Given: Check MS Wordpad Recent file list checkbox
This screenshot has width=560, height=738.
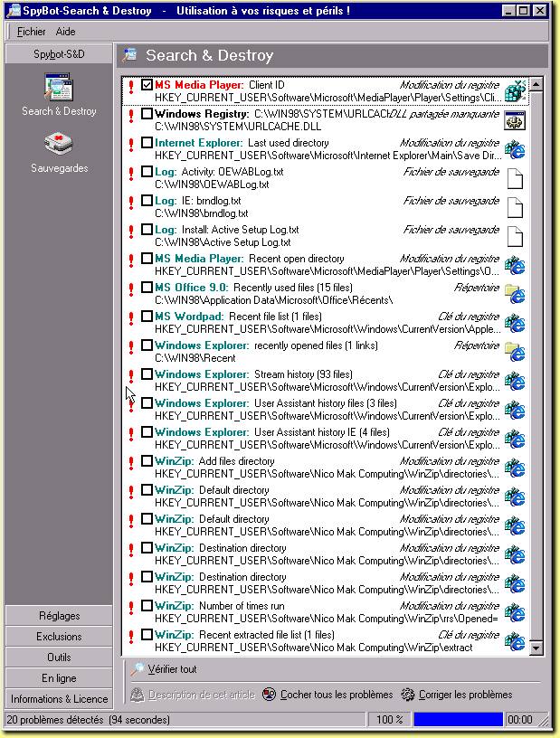Looking at the screenshot, I should [147, 317].
